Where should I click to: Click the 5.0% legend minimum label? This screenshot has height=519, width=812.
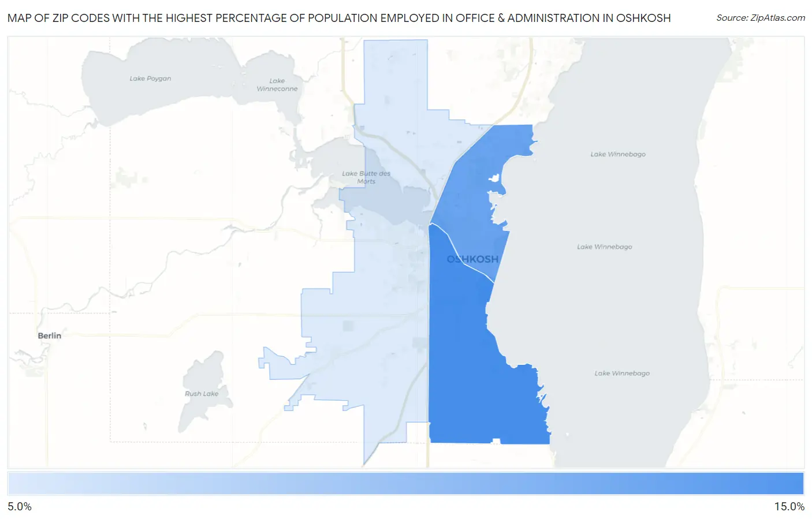[x=20, y=506]
